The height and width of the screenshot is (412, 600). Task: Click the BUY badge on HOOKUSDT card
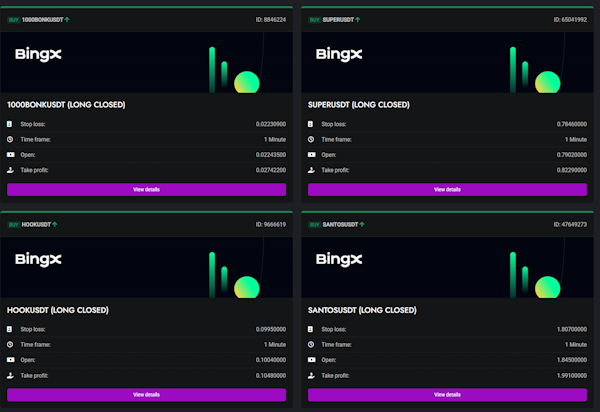(13, 225)
